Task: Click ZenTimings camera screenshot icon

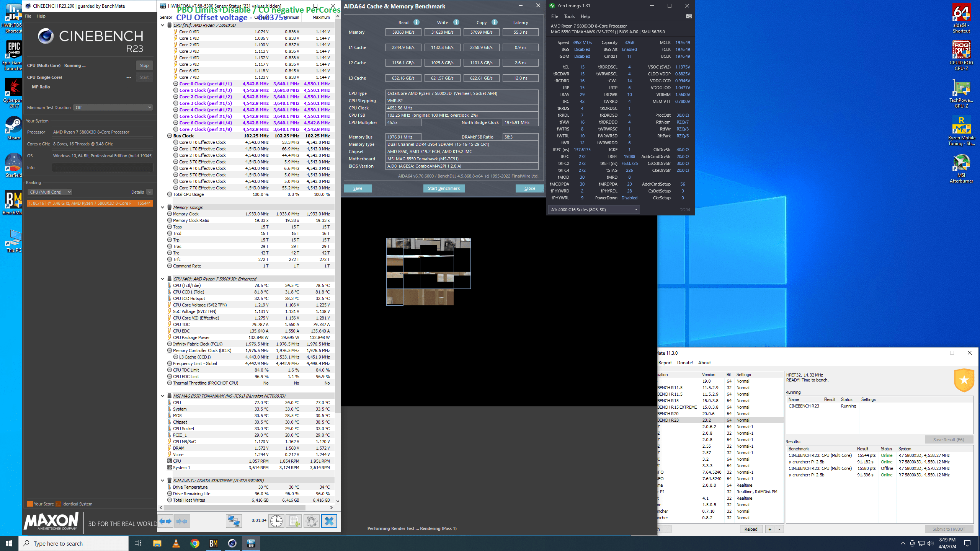Action: click(x=689, y=16)
